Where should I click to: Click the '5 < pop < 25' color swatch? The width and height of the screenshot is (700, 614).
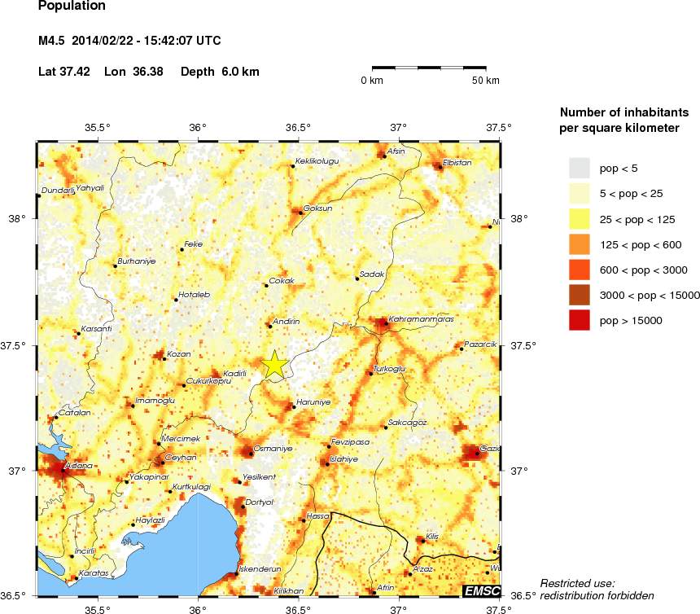[x=579, y=194]
